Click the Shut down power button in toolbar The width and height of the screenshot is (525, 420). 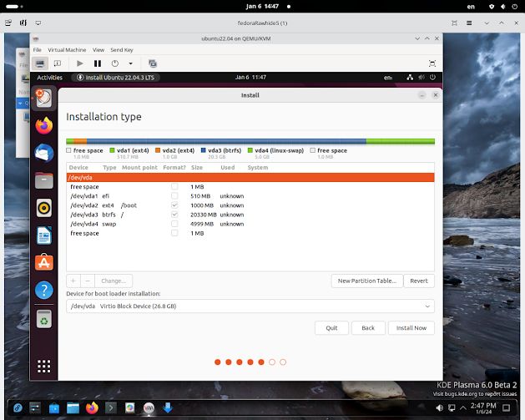[115, 63]
